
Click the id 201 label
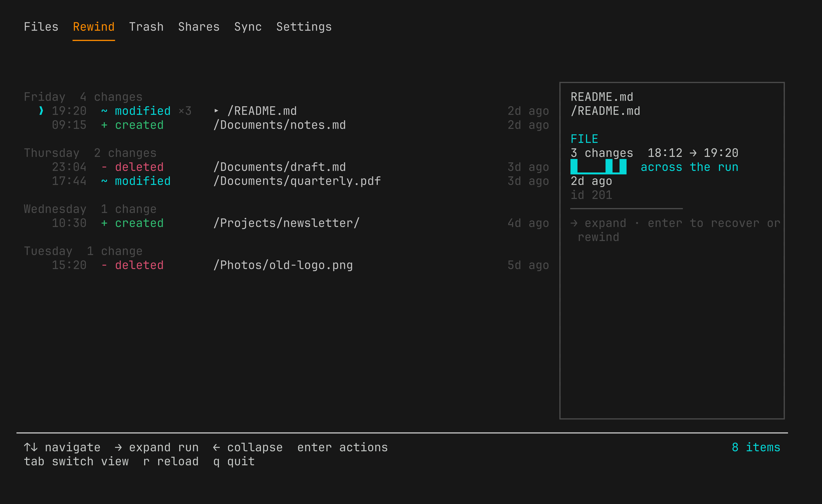coord(591,195)
